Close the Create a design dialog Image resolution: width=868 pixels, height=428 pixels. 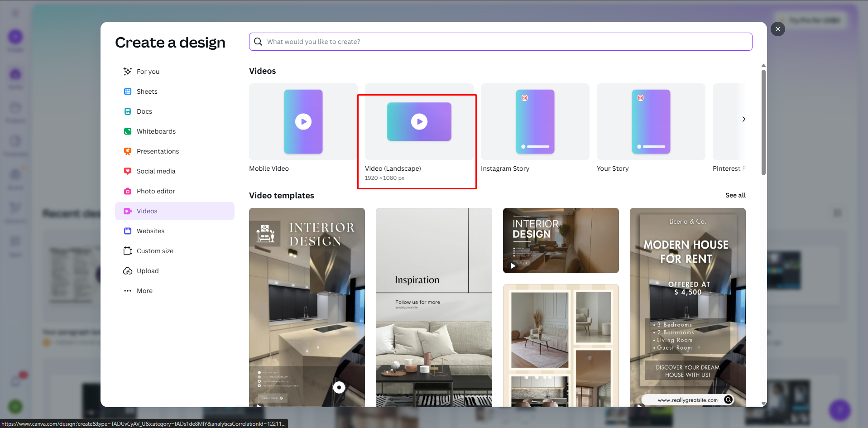777,29
